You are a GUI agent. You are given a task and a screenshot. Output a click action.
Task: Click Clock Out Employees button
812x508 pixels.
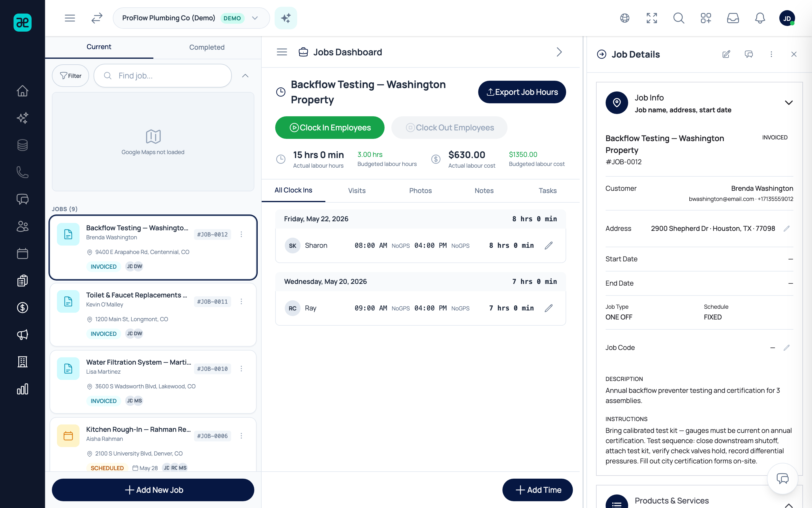[x=449, y=128]
